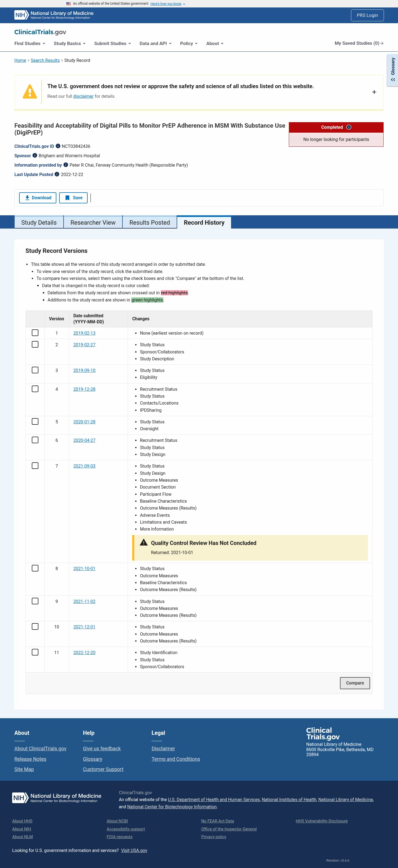
Task: Click info icon in Completed status box
Action: coord(349,127)
